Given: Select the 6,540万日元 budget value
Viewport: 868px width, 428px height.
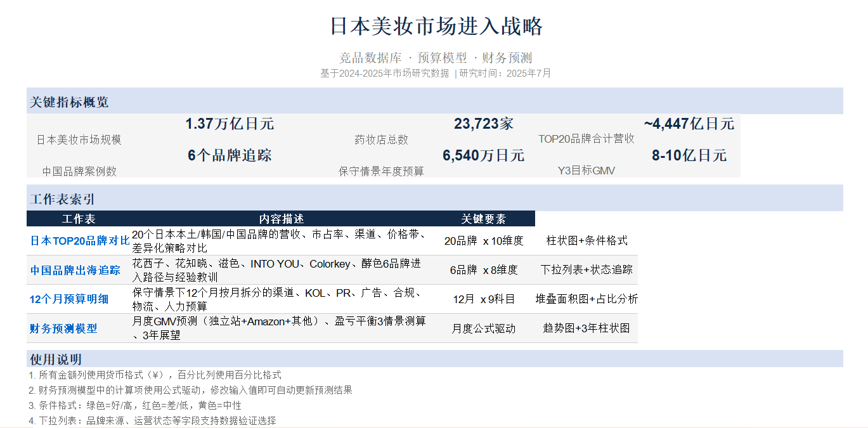Looking at the screenshot, I should click(x=484, y=155).
